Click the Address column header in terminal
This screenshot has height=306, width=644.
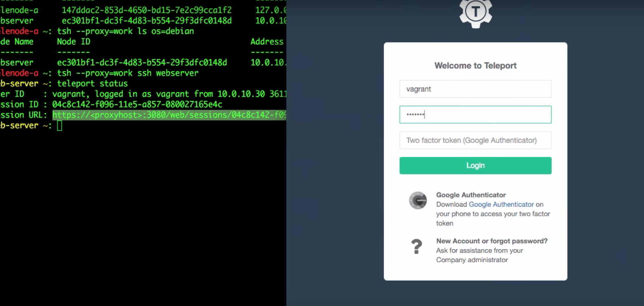[x=267, y=42]
